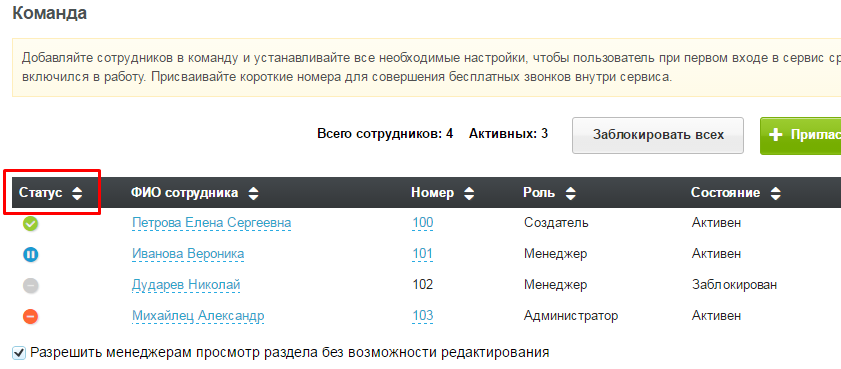Click the green Пригласить button

(801, 136)
